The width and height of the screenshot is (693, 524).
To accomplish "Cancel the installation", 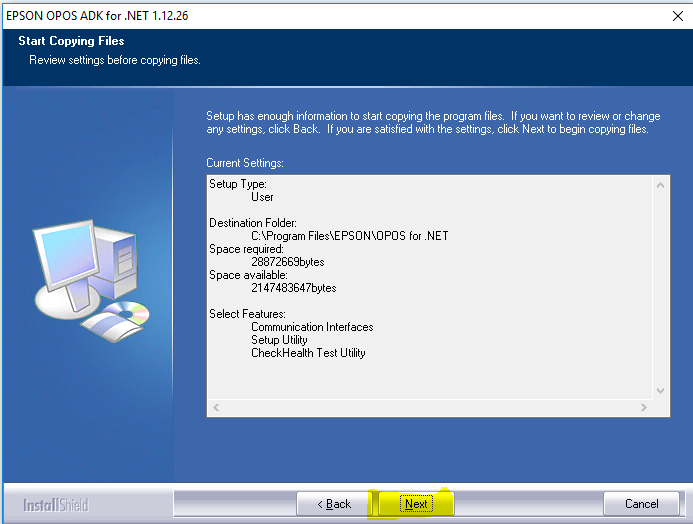I will pyautogui.click(x=641, y=504).
